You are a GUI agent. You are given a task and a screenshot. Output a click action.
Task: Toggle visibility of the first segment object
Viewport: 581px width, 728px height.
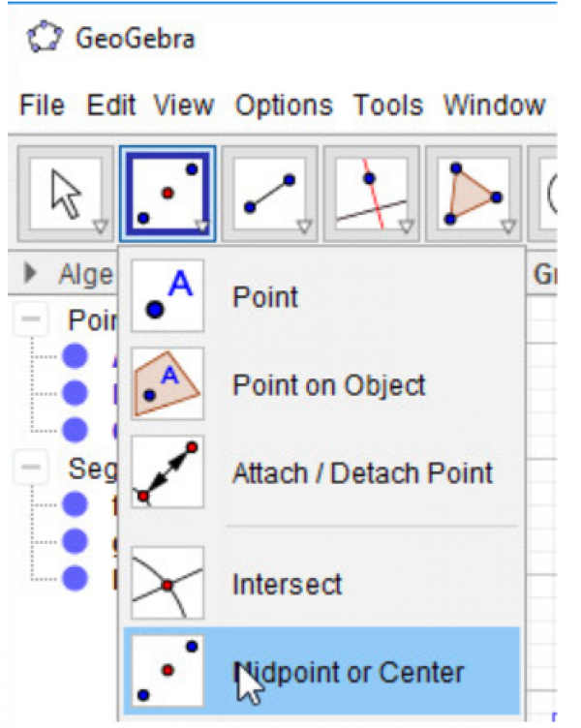tap(76, 504)
